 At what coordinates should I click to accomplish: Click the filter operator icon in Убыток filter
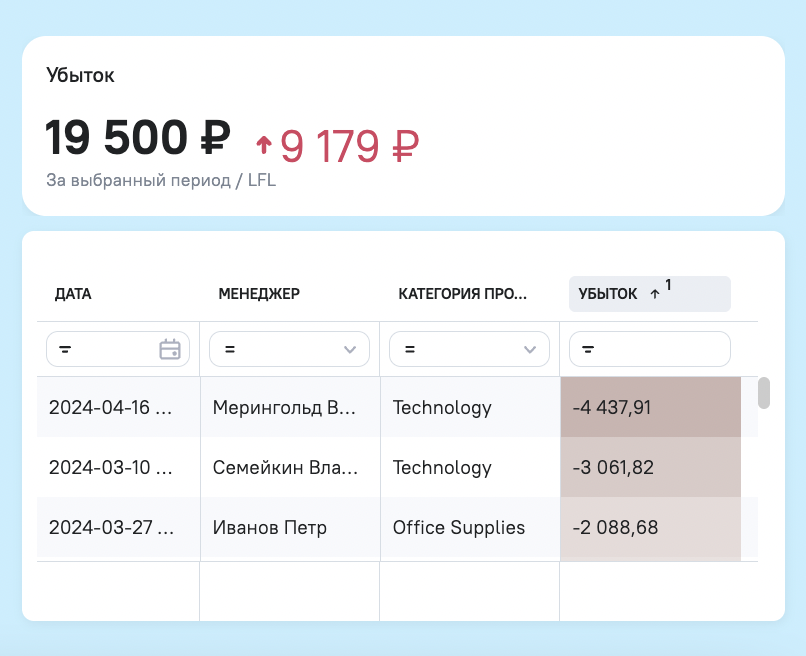pos(588,350)
